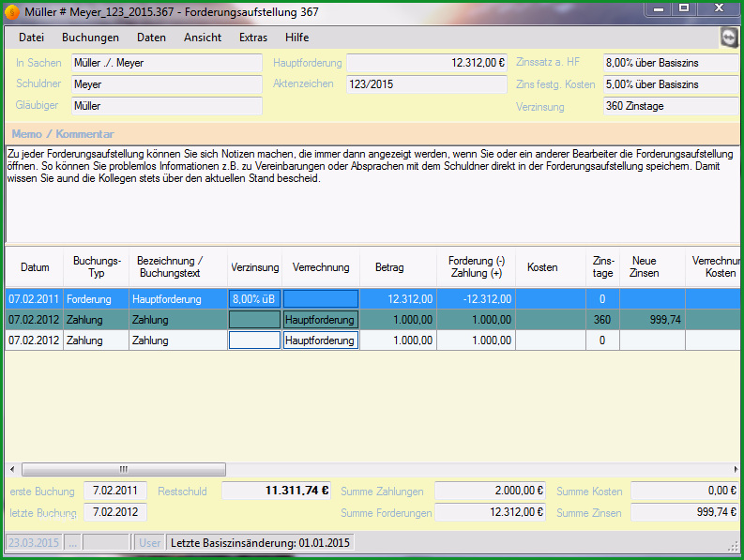
Task: Select the Hauptforderung amount field
Action: point(427,63)
